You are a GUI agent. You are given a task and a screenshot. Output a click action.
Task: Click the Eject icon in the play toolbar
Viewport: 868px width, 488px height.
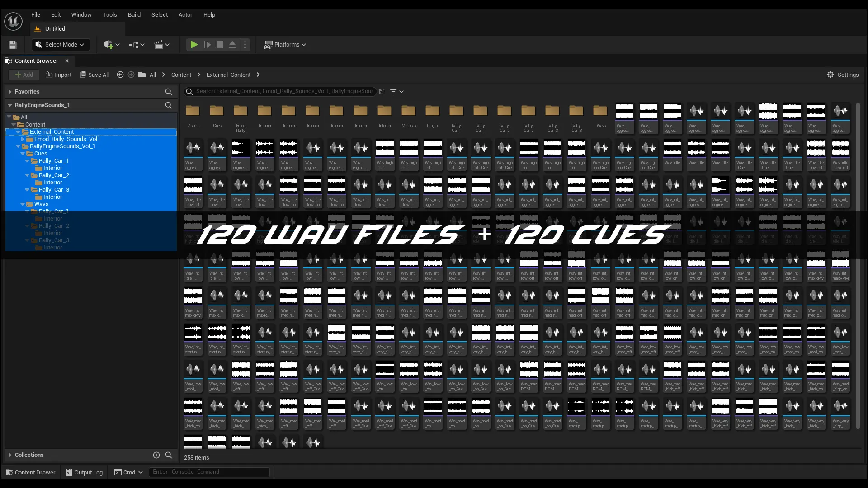pyautogui.click(x=232, y=45)
